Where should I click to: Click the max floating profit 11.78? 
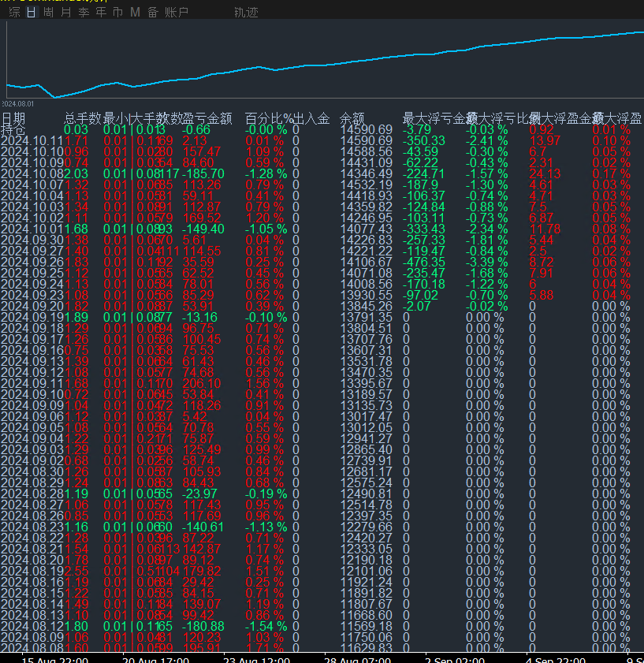pyautogui.click(x=545, y=229)
